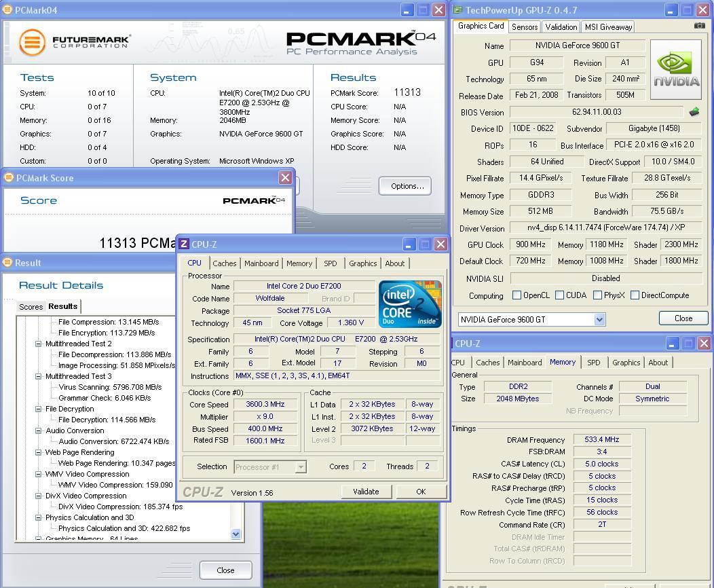Viewport: 714px width, 588px height.
Task: Open Caches tab in CPU-Z Memory window
Action: (x=488, y=363)
